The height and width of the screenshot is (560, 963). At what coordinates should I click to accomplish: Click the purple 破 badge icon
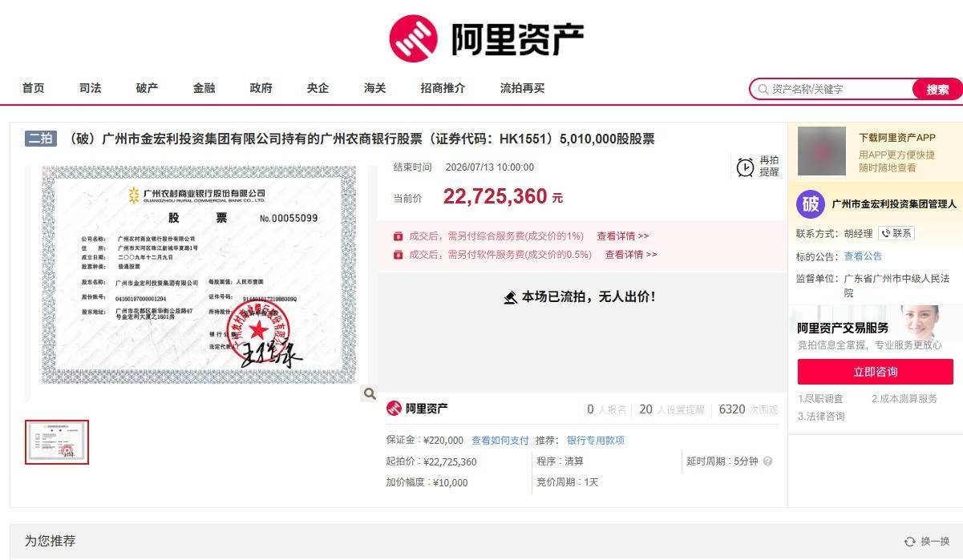[x=811, y=204]
